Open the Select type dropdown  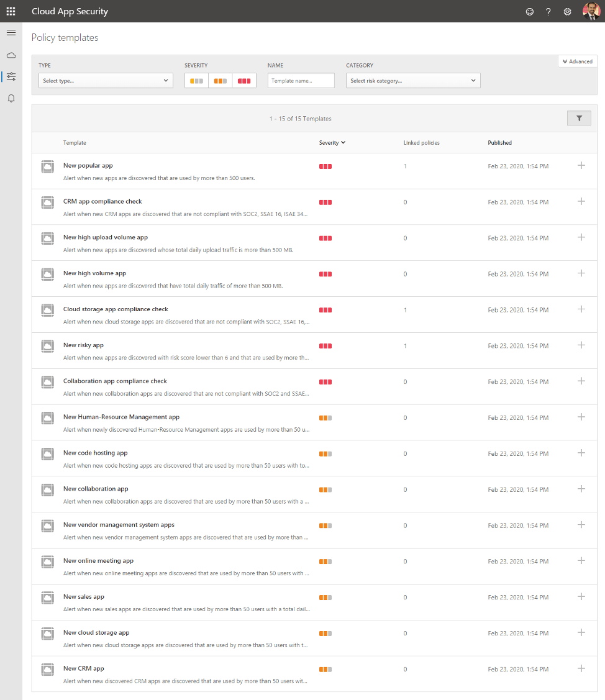point(106,81)
